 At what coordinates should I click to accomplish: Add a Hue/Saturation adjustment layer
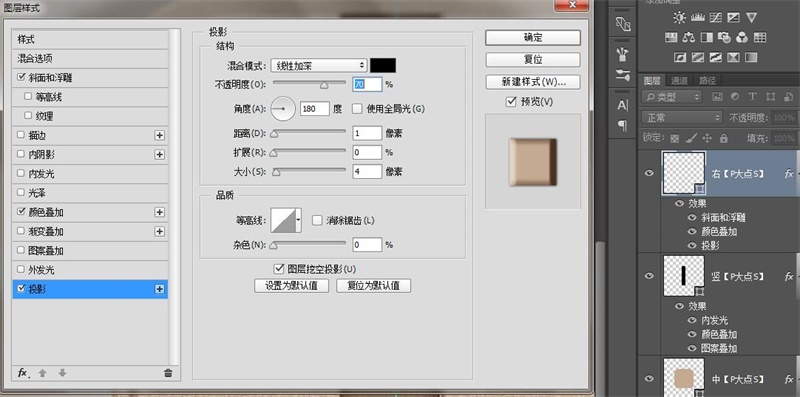[x=671, y=37]
